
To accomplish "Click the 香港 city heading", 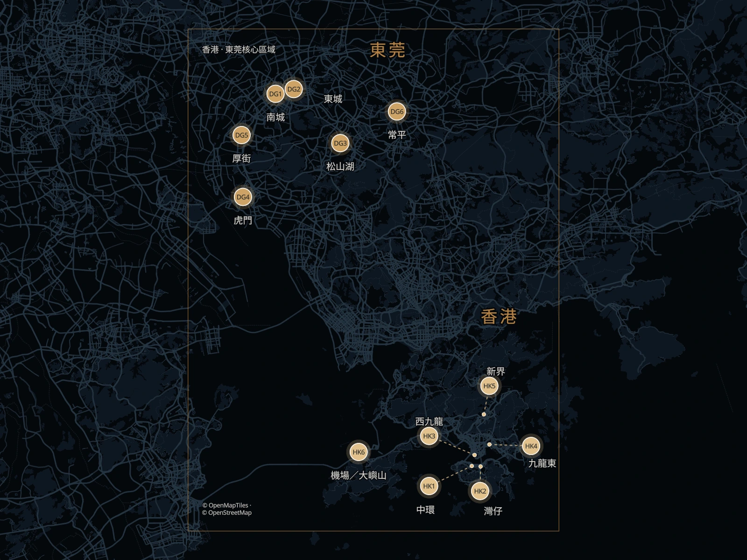I will [499, 317].
